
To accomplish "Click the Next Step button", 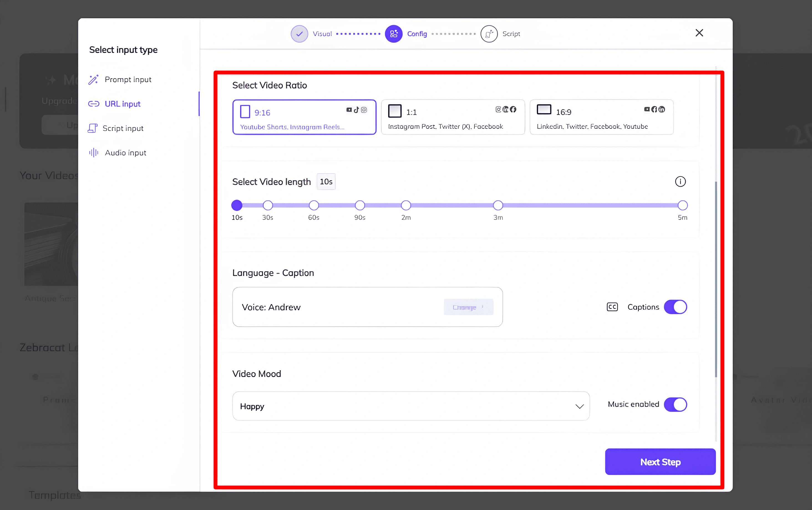I will (x=660, y=462).
